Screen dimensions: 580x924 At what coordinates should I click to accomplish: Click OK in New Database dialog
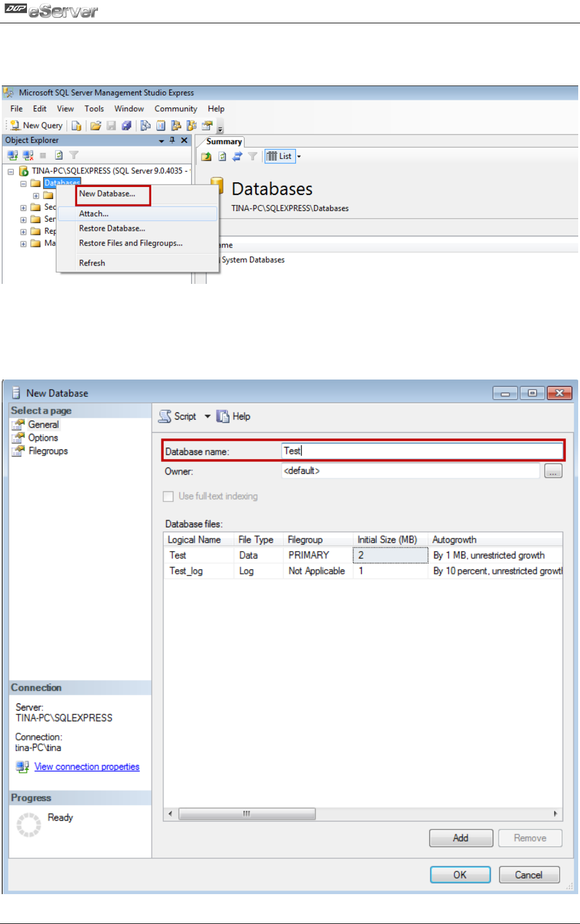pyautogui.click(x=460, y=874)
